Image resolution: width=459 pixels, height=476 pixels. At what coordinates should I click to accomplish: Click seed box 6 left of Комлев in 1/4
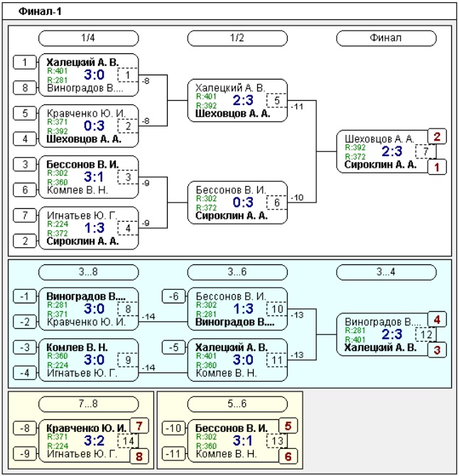pos(25,190)
